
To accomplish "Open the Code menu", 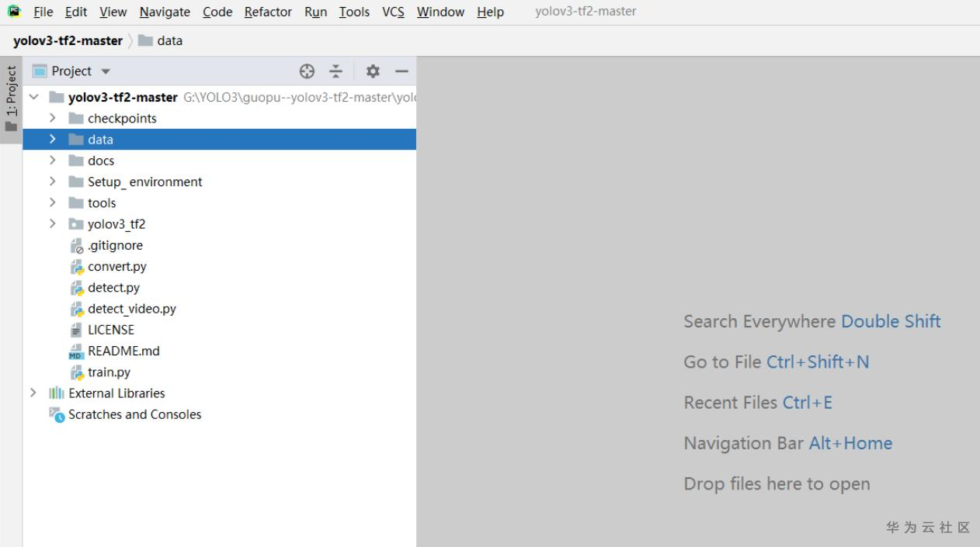I will pyautogui.click(x=217, y=12).
